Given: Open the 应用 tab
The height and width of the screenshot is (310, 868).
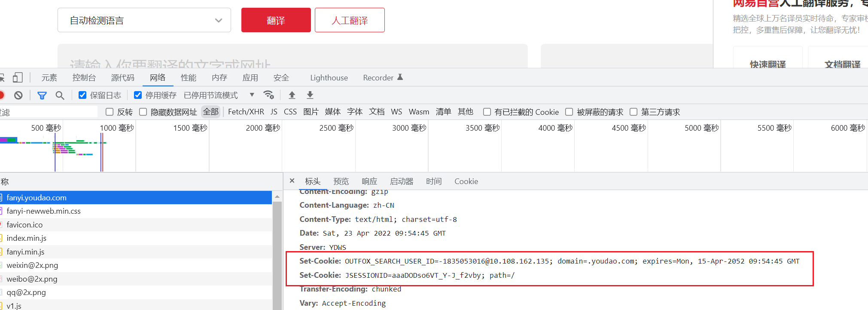Looking at the screenshot, I should tap(250, 77).
